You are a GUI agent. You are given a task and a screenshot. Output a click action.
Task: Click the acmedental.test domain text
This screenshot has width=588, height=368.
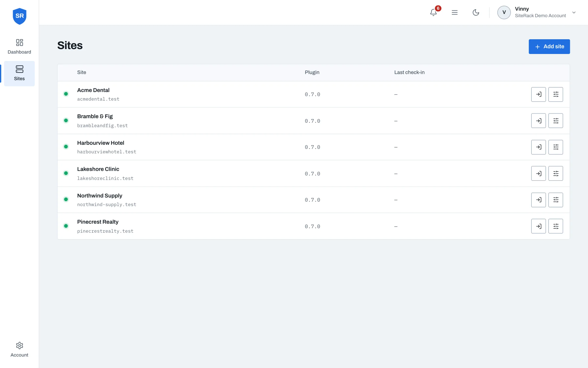click(98, 99)
